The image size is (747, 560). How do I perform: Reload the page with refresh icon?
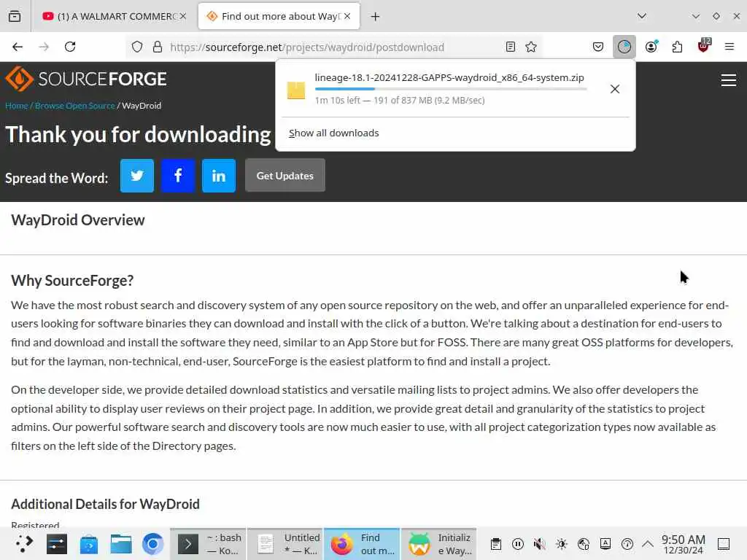click(70, 47)
